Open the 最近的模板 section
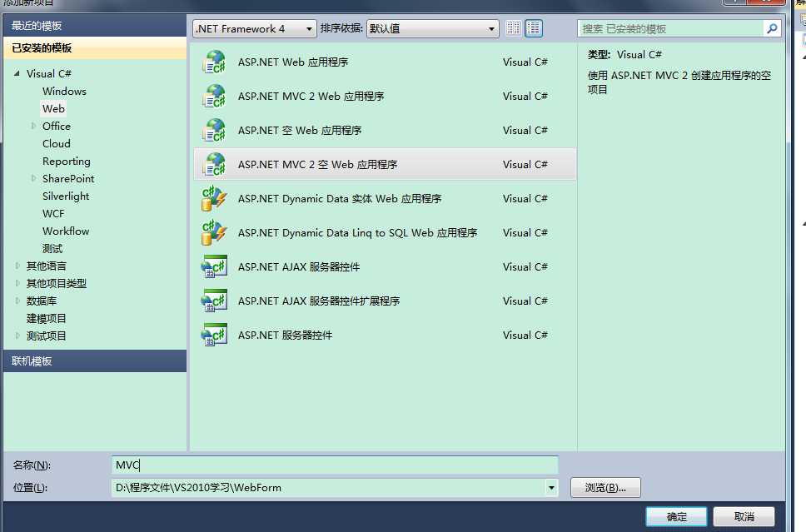This screenshot has height=532, width=806. [x=95, y=26]
